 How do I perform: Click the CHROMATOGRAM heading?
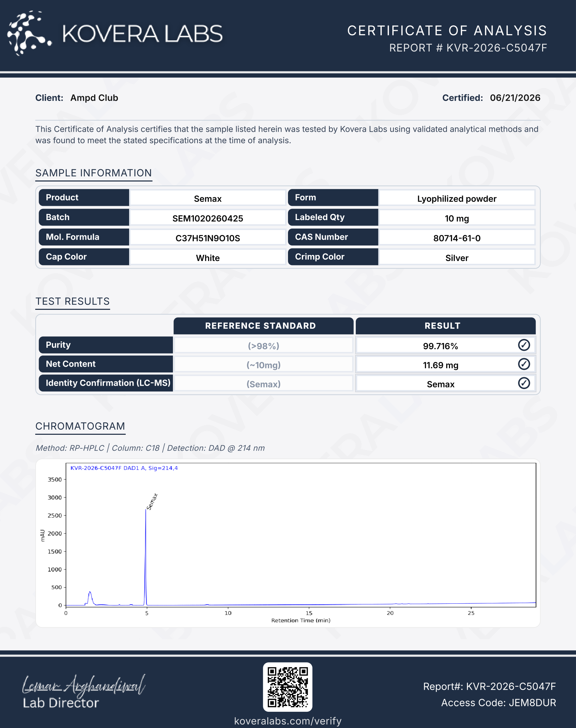tap(80, 426)
